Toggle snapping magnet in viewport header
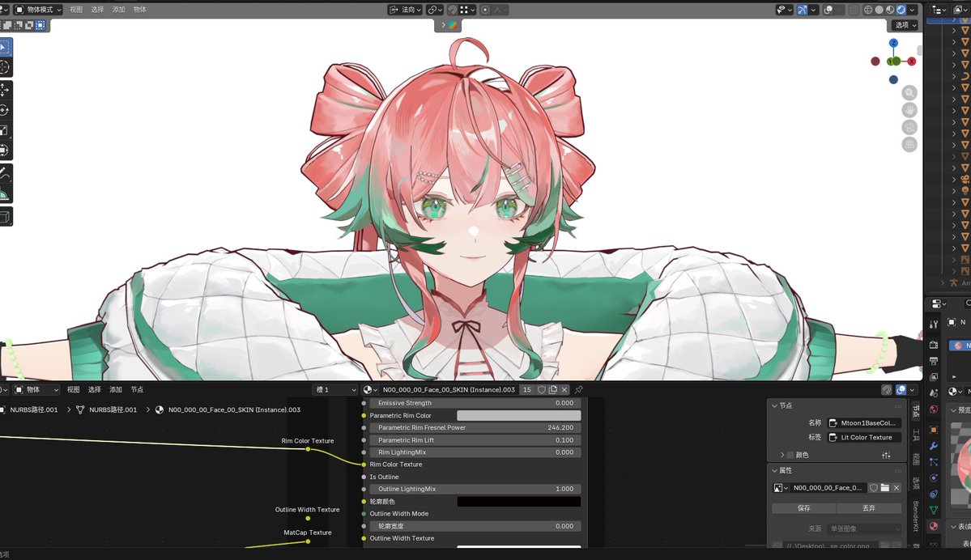This screenshot has width=971, height=560. pyautogui.click(x=453, y=9)
